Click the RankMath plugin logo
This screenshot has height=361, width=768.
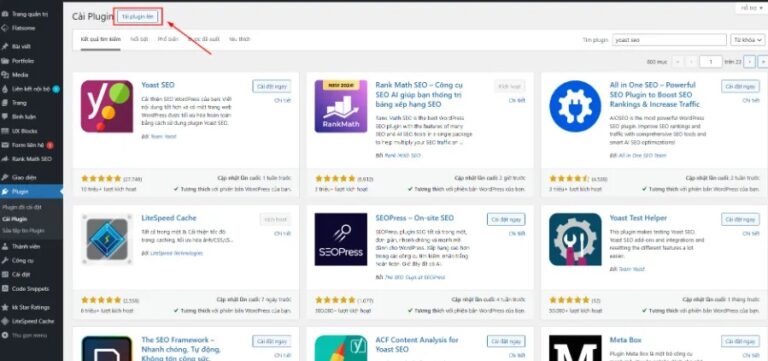click(341, 106)
